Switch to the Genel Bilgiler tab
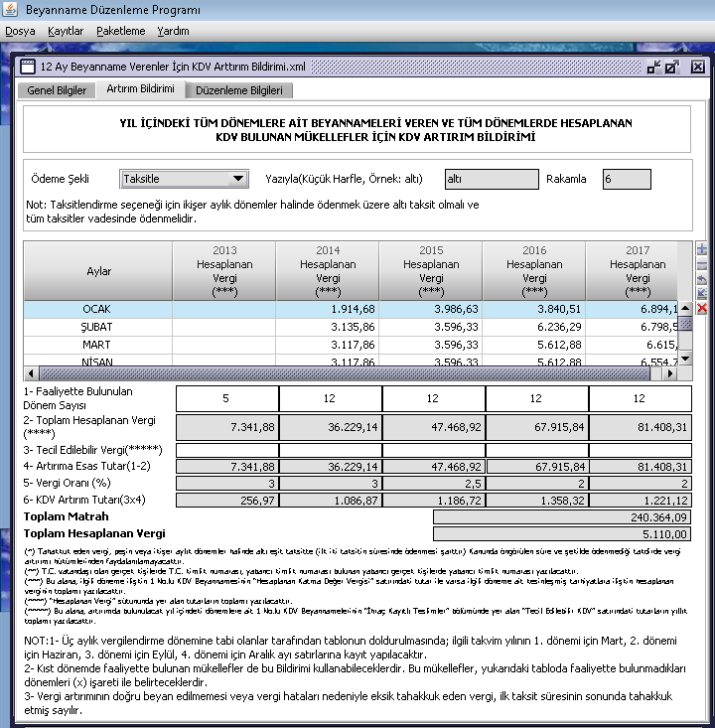The width and height of the screenshot is (715, 728). pos(57,90)
